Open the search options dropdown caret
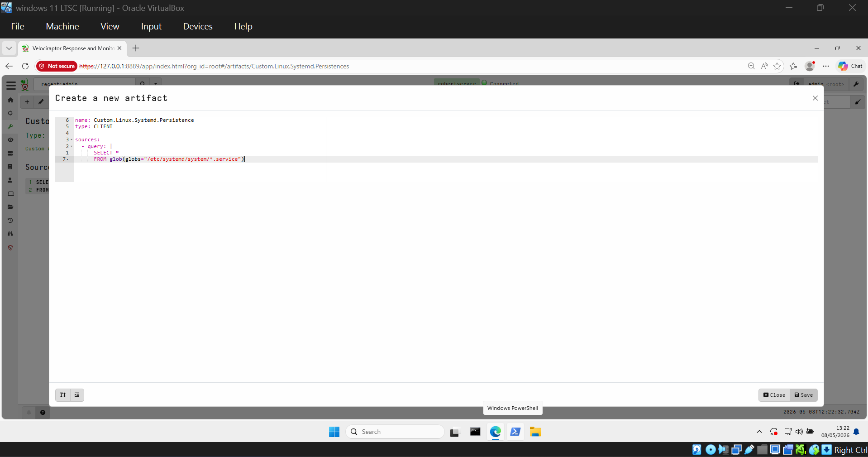868x457 pixels. (x=156, y=84)
